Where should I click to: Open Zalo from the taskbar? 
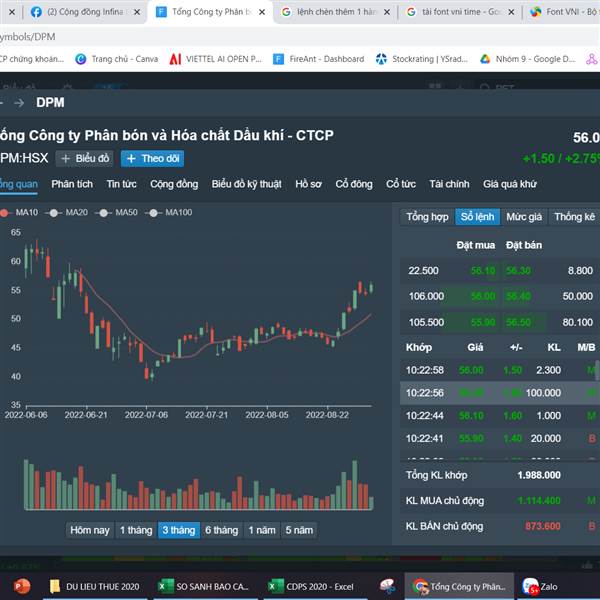(x=540, y=586)
